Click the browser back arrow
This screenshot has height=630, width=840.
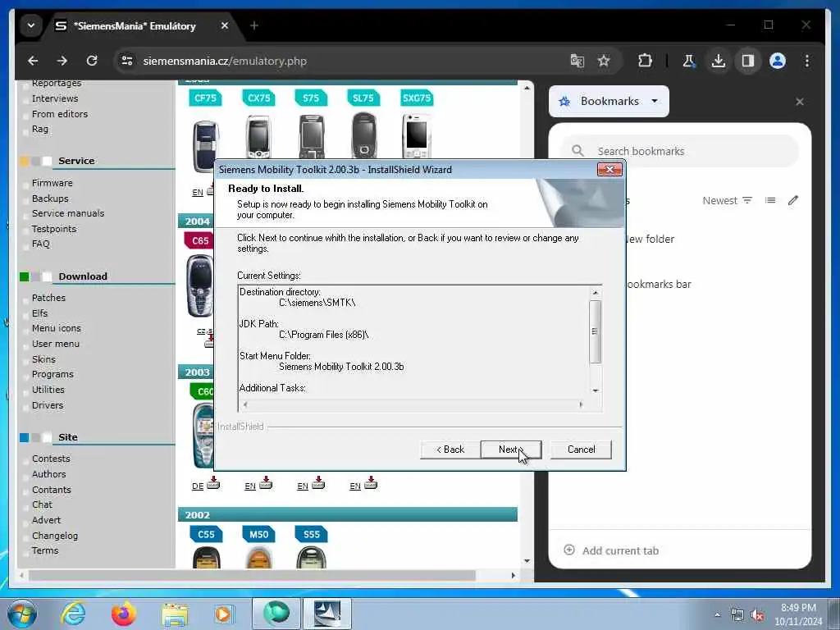tap(33, 61)
